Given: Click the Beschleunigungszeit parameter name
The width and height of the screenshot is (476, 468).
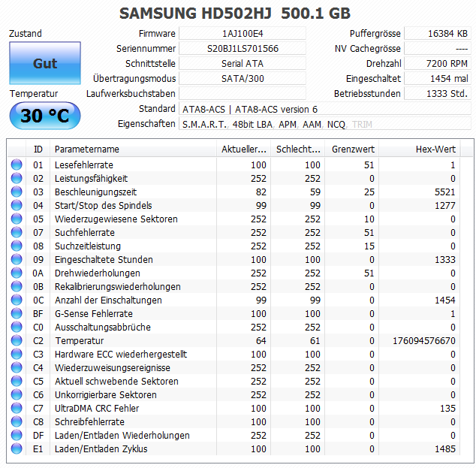Looking at the screenshot, I should [x=95, y=192].
